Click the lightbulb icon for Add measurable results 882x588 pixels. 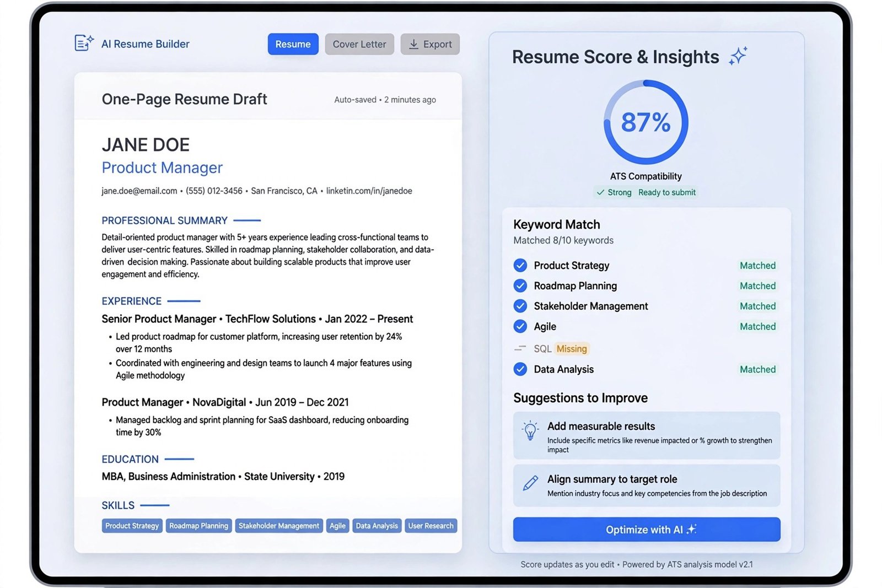[x=530, y=430]
